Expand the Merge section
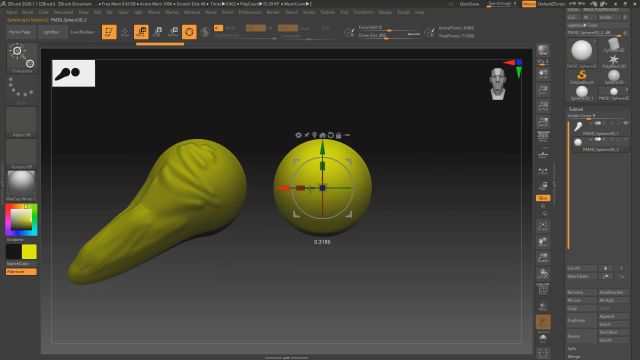The height and width of the screenshot is (360, 640). [x=573, y=356]
